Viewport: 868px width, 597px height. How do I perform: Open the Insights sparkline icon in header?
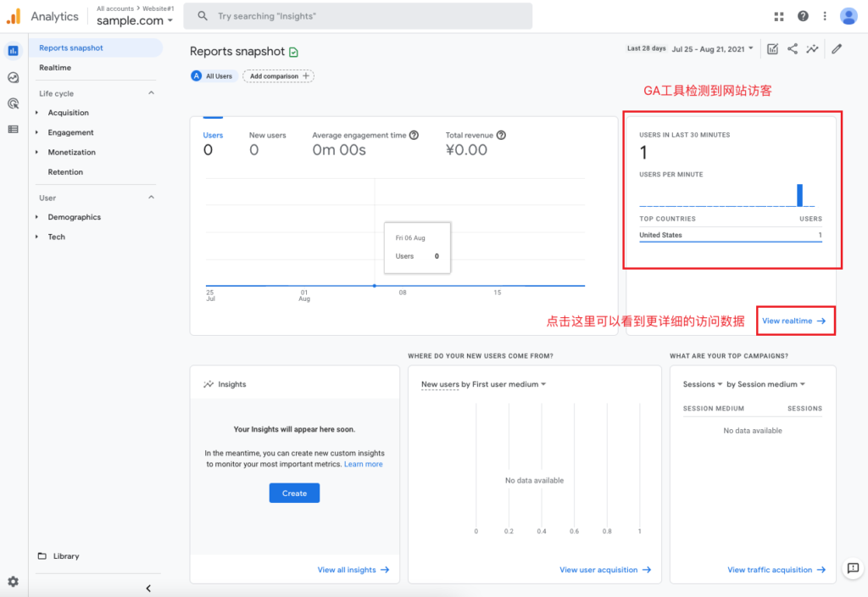point(813,48)
